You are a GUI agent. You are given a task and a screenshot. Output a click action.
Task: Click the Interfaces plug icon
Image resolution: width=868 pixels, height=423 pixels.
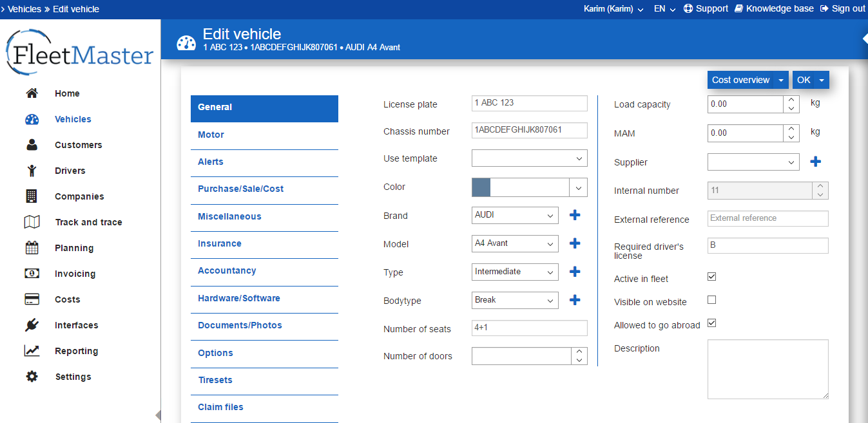[32, 325]
